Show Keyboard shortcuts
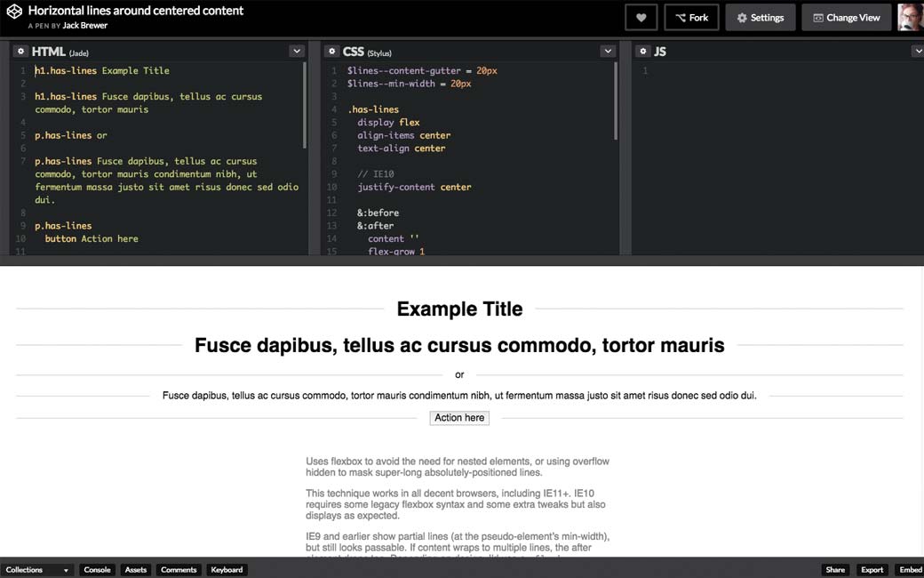The height and width of the screenshot is (578, 924). pyautogui.click(x=227, y=570)
